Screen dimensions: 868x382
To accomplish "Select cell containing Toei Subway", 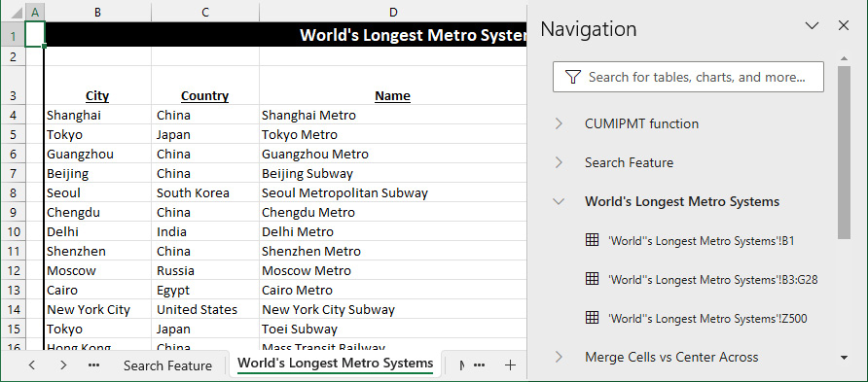I will pos(393,329).
